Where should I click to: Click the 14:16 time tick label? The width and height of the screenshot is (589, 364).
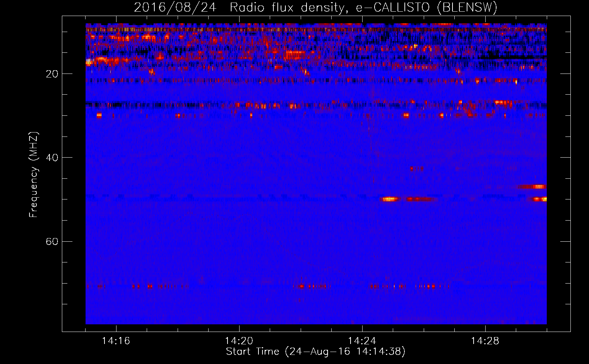click(x=116, y=341)
